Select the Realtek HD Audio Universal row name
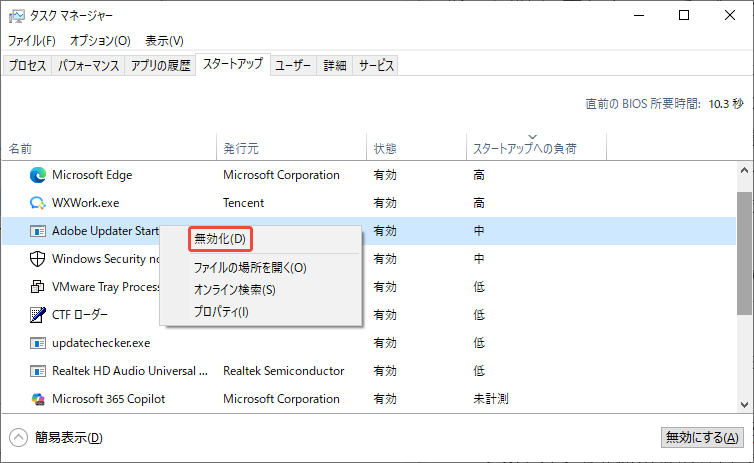Screen dimensions: 754x463 click(130, 371)
